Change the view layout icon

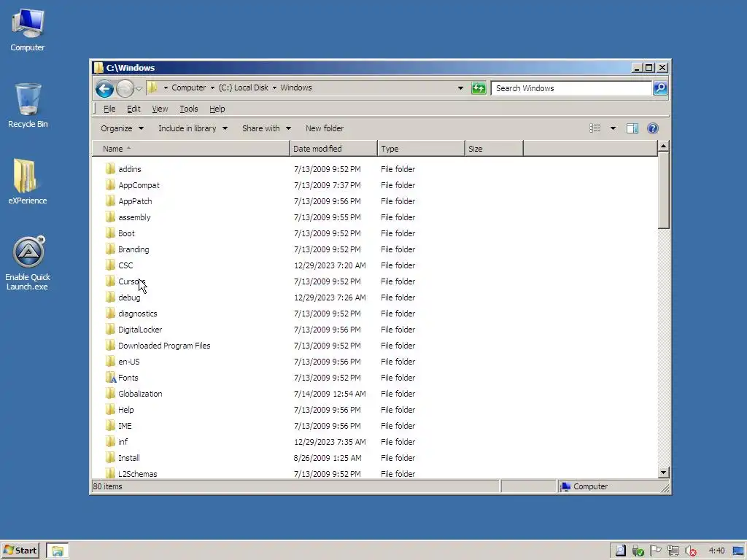pyautogui.click(x=595, y=128)
